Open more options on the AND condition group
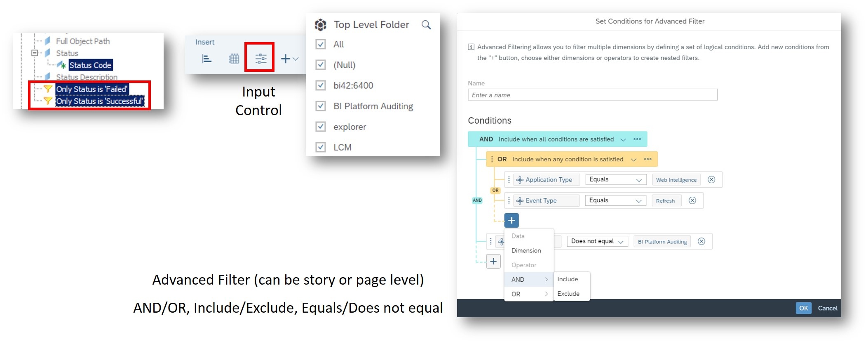 point(637,139)
